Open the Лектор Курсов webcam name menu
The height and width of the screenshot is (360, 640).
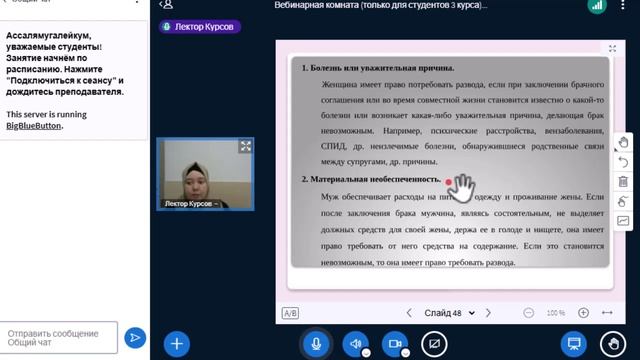coord(192,203)
